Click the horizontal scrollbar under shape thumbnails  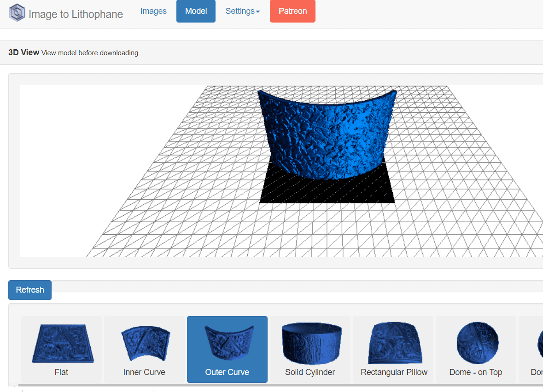point(280,385)
